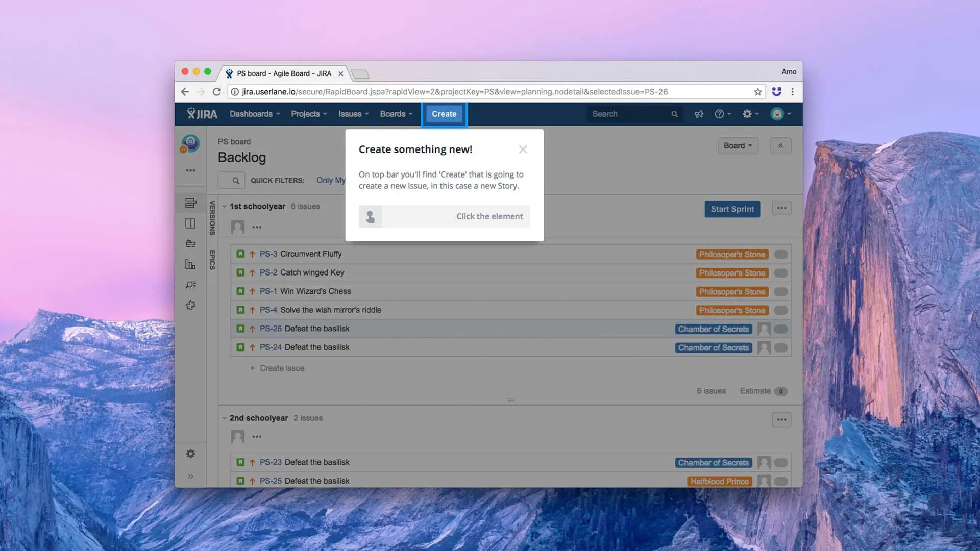Collapse the 1st schoolyear sprint section

pyautogui.click(x=225, y=206)
